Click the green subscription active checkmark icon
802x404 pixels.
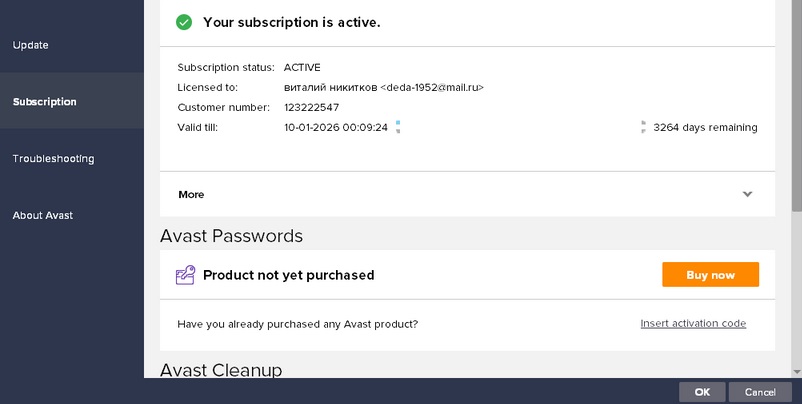click(183, 22)
